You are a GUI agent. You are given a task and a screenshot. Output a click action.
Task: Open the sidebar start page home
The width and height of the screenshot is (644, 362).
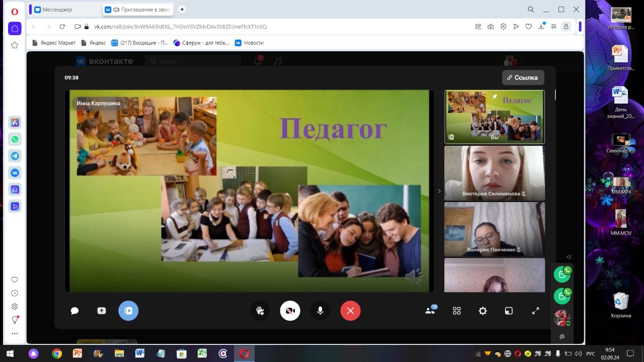tap(15, 28)
